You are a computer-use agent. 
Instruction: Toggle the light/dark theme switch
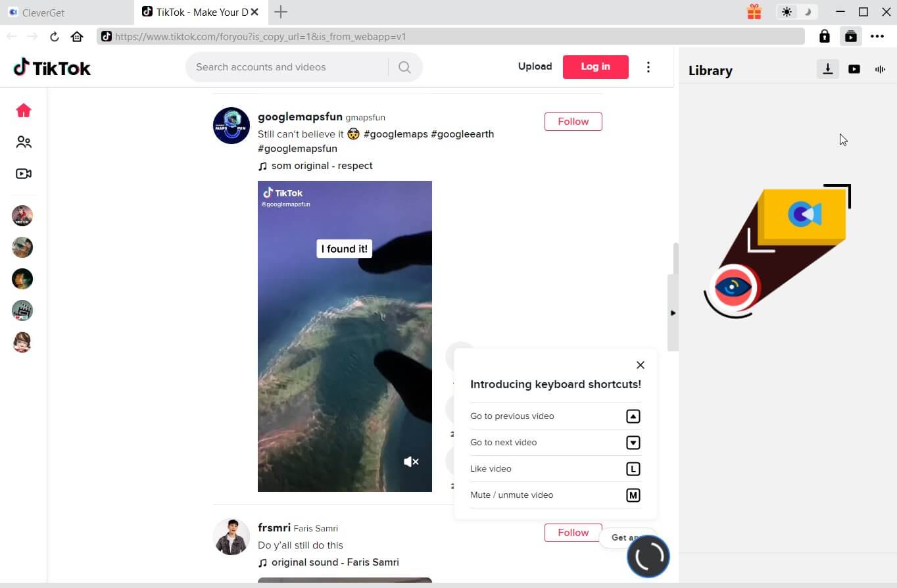(796, 12)
